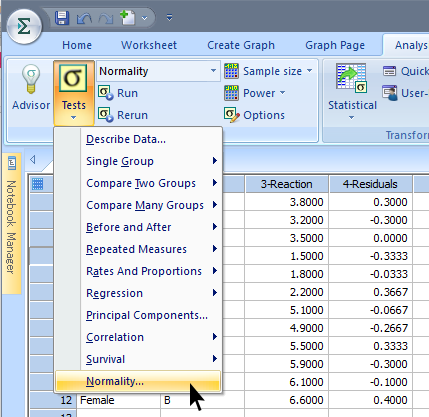
Task: Open the Power dropdown
Action: tap(255, 93)
